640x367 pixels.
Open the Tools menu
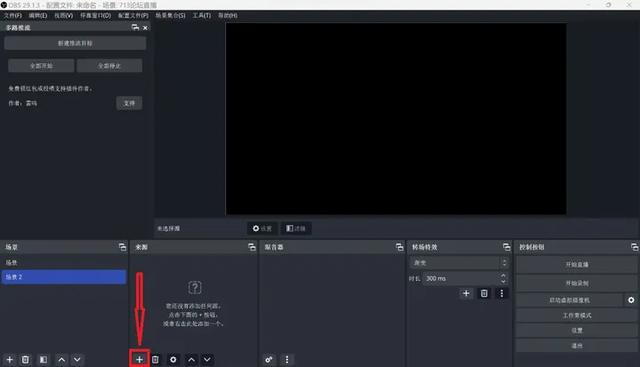pyautogui.click(x=202, y=15)
